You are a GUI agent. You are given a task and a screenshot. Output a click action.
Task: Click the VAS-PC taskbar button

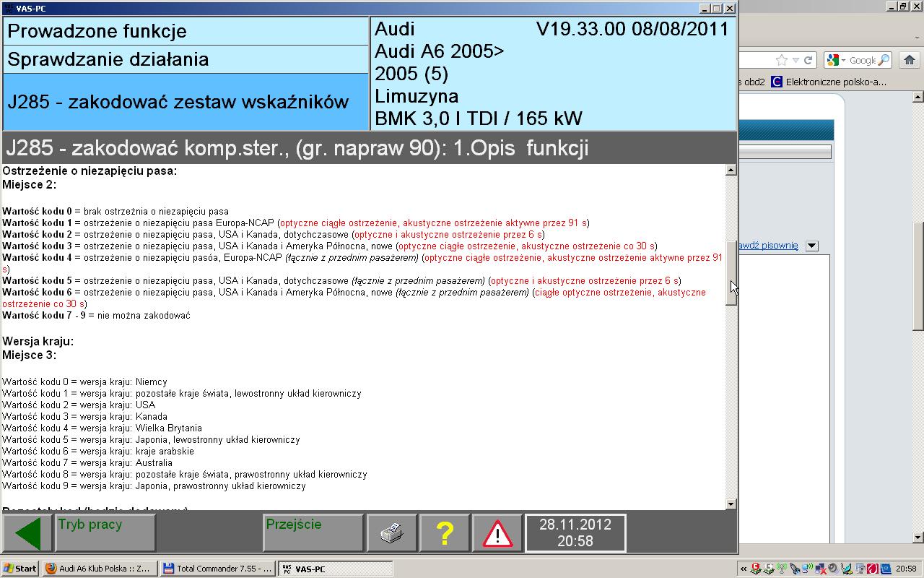point(335,569)
